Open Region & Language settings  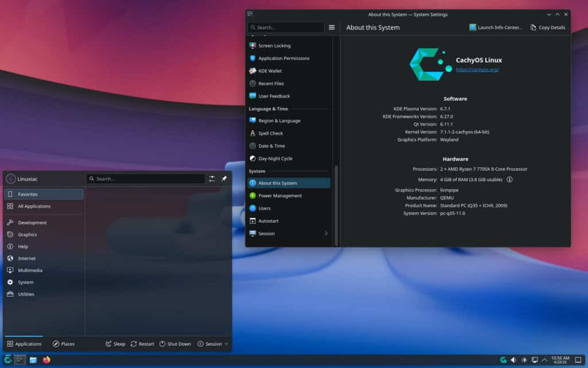[x=289, y=121]
